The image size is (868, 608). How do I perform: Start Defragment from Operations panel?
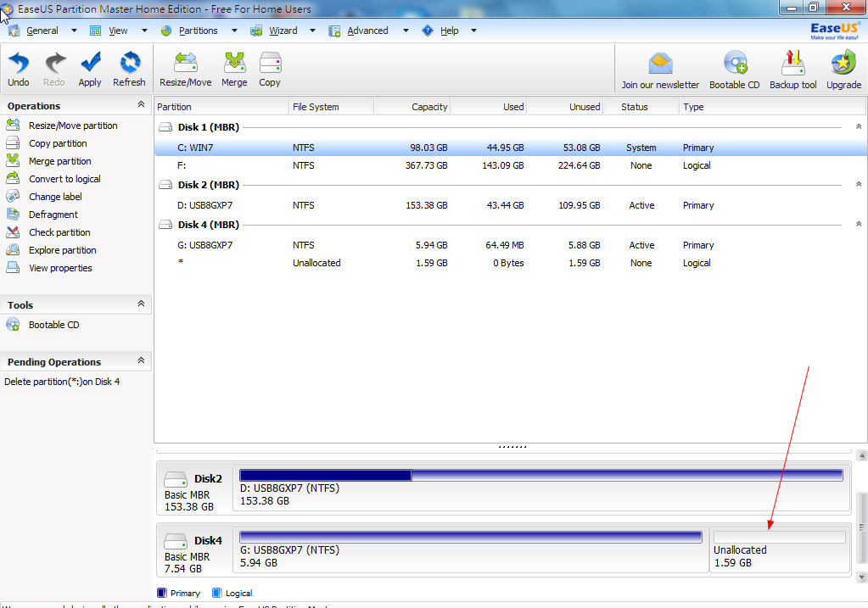[53, 214]
